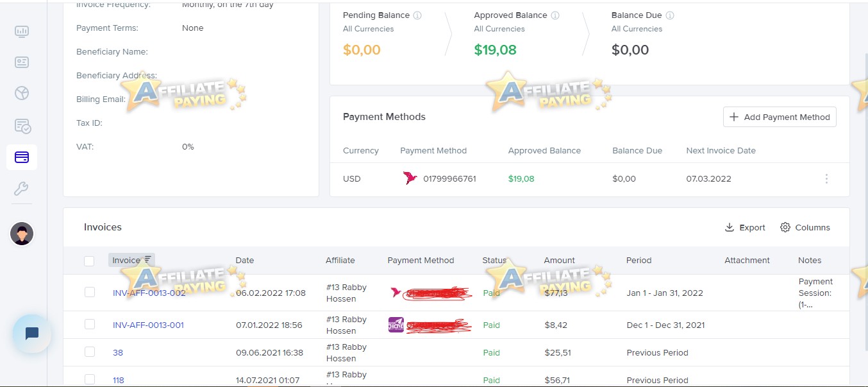
Task: Open invoice INV-AFF-0013-001 link
Action: point(148,325)
